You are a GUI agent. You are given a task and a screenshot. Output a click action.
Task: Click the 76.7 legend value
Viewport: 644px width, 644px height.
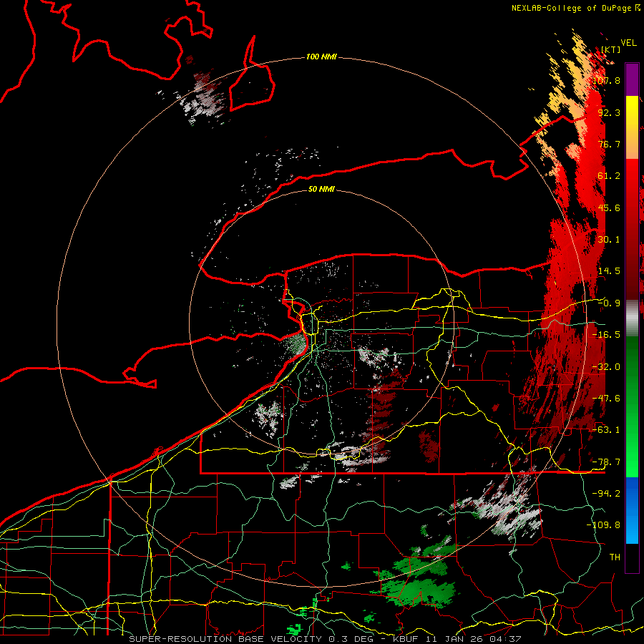(609, 144)
